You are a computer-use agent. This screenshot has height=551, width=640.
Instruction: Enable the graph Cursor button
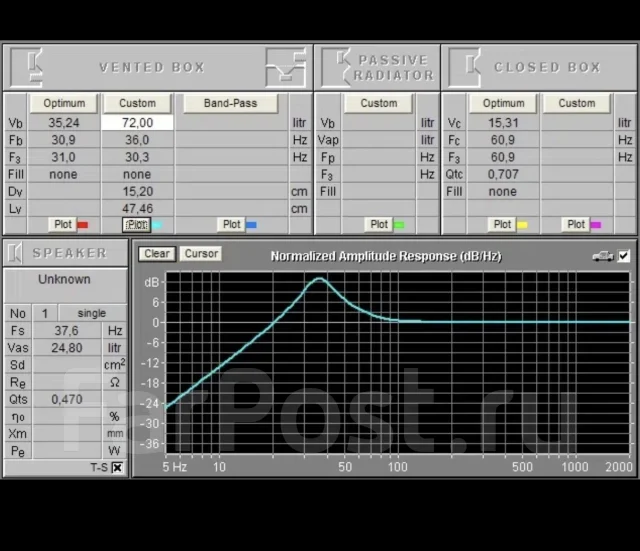click(x=201, y=254)
